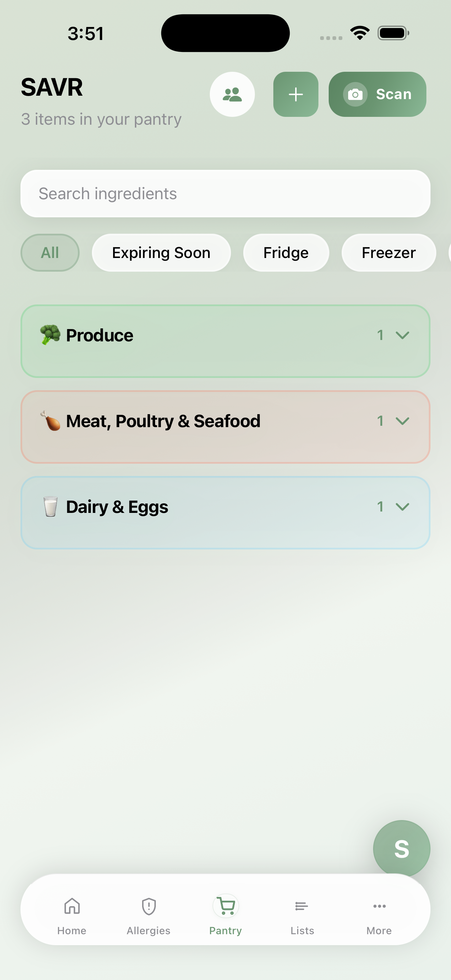Tap the Dairy & Eggs title
451x980 pixels.
click(x=117, y=507)
